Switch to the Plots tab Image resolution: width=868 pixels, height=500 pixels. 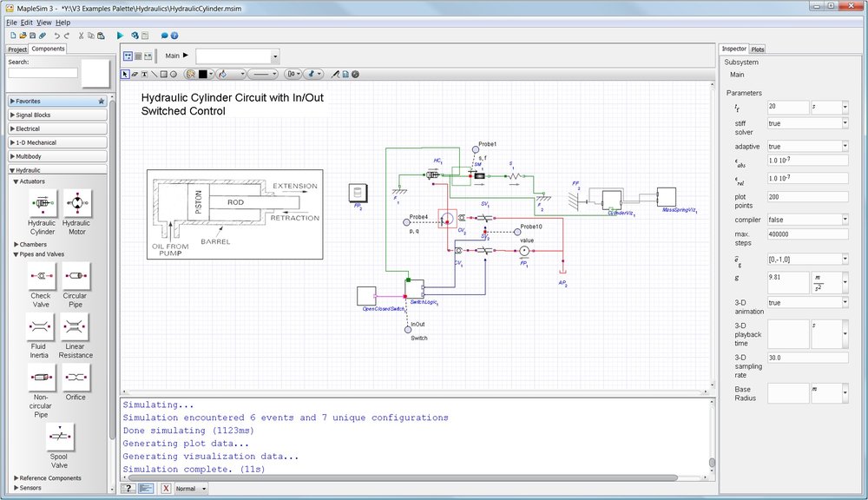[x=758, y=49]
